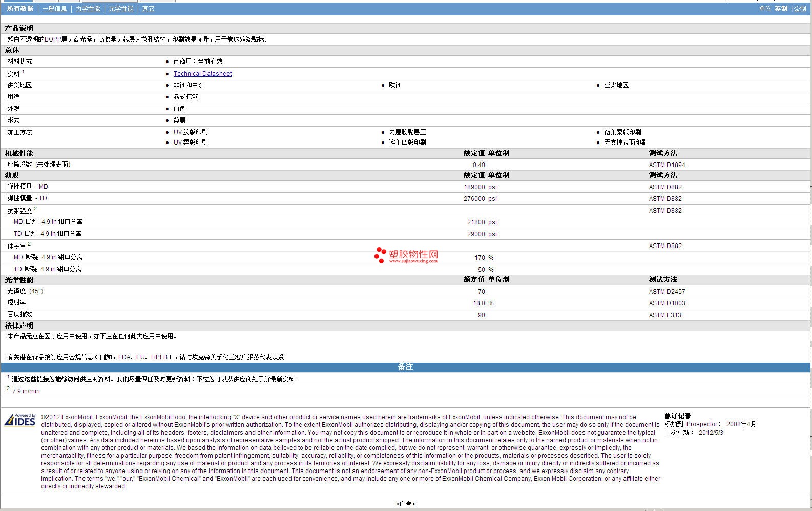Viewport: 812px width, 511px height.
Task: Open the 所有数据 tab
Action: point(20,9)
